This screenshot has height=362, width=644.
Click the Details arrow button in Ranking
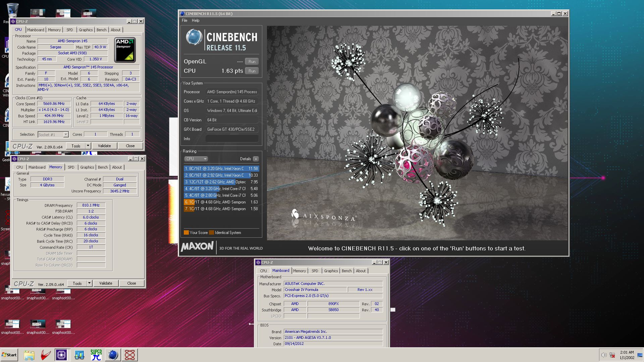pos(256,159)
